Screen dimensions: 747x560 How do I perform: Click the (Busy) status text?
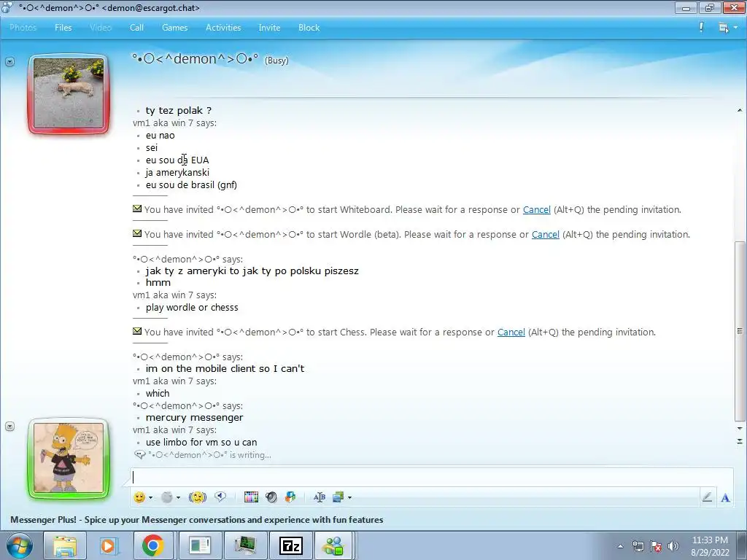coord(276,61)
